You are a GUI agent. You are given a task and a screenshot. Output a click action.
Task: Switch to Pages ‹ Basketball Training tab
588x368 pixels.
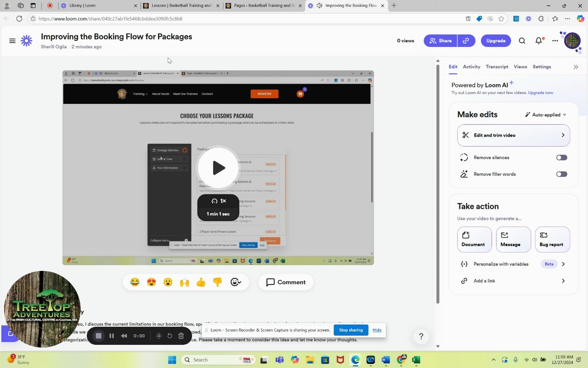click(264, 6)
